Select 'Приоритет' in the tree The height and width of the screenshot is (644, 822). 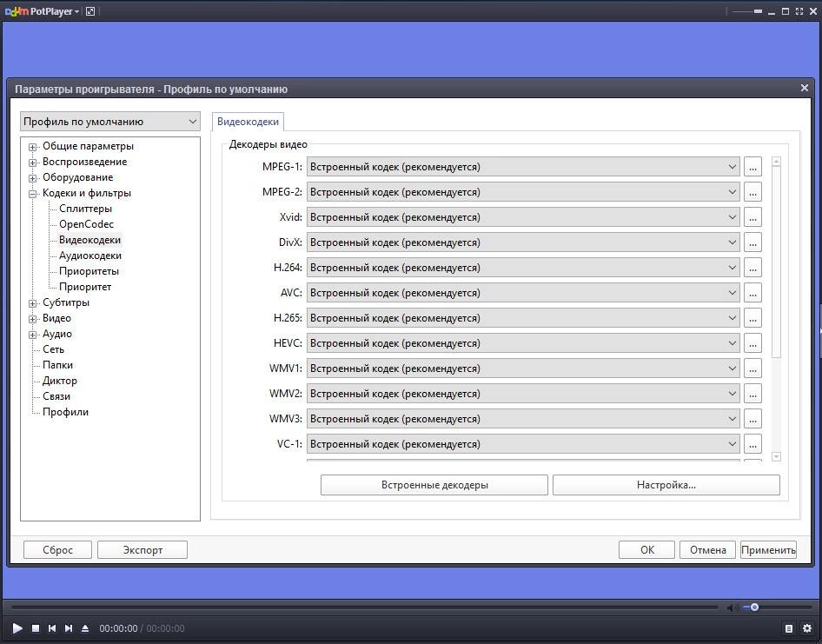tap(85, 287)
